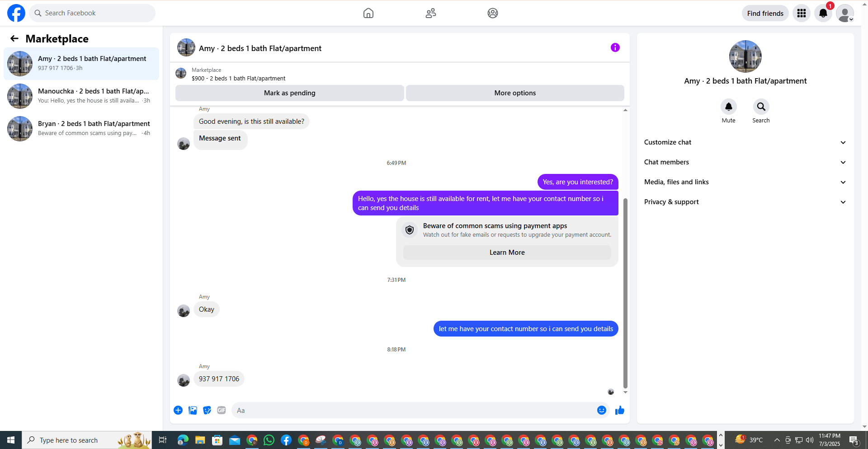Click Amy's avatar beside 937 917 1706
868x449 pixels.
[184, 380]
